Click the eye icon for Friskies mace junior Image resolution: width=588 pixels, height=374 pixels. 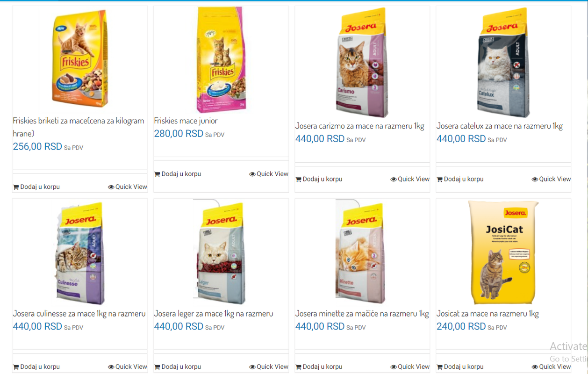[252, 174]
